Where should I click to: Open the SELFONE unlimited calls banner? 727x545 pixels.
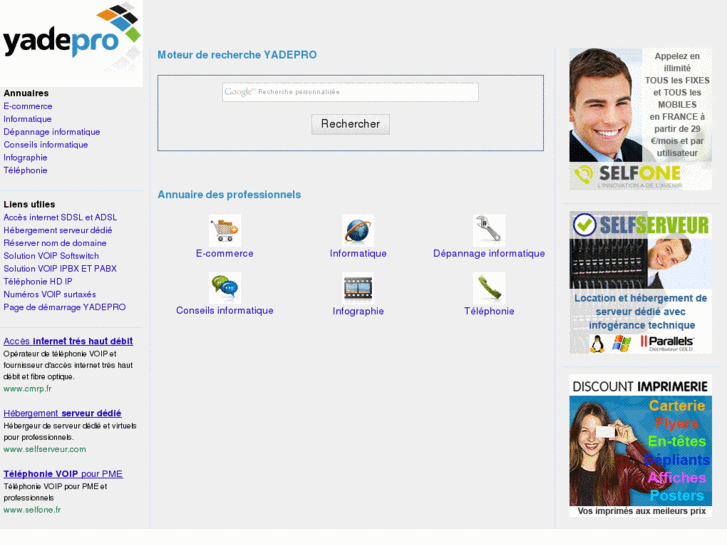tap(640, 119)
